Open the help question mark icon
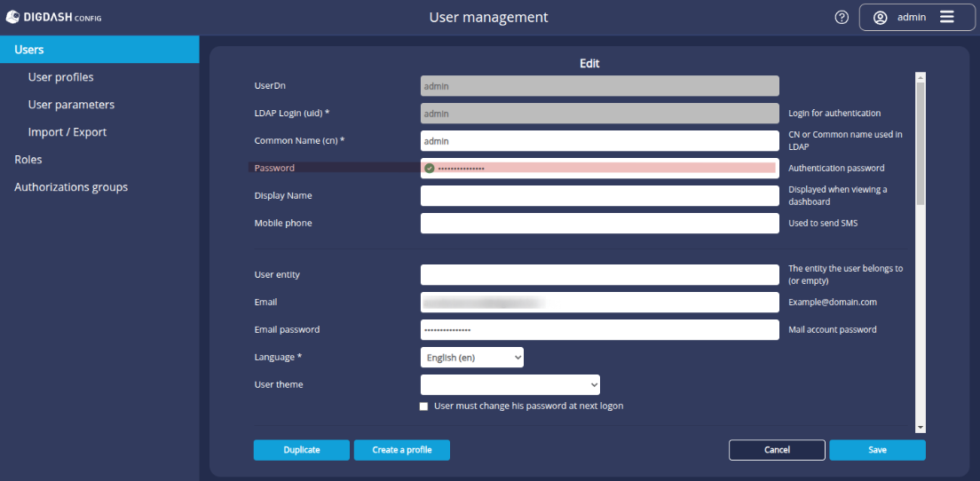980x481 pixels. pyautogui.click(x=842, y=17)
